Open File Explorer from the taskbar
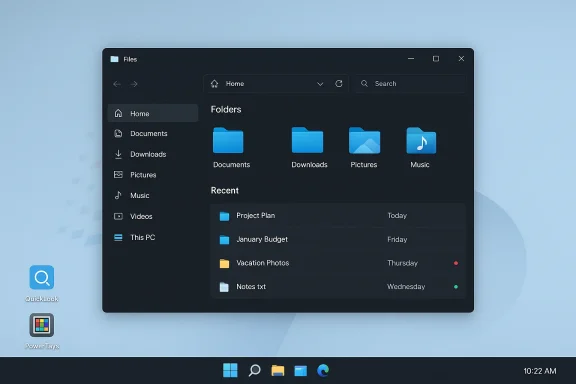The image size is (576, 384). [x=278, y=370]
